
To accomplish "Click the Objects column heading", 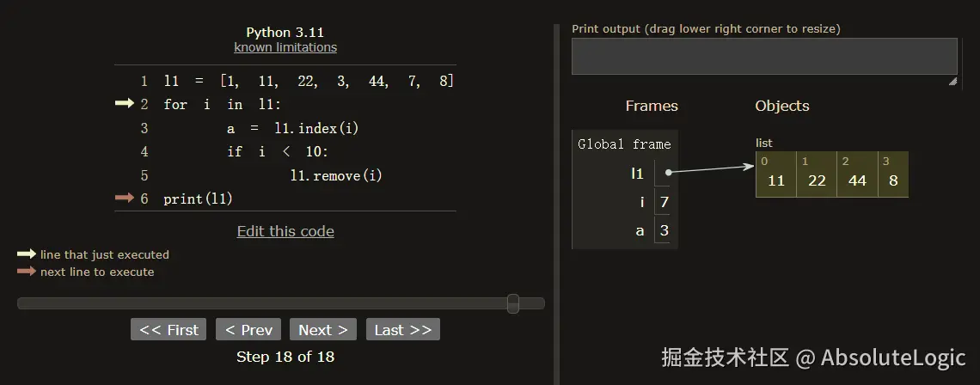I will tap(782, 107).
